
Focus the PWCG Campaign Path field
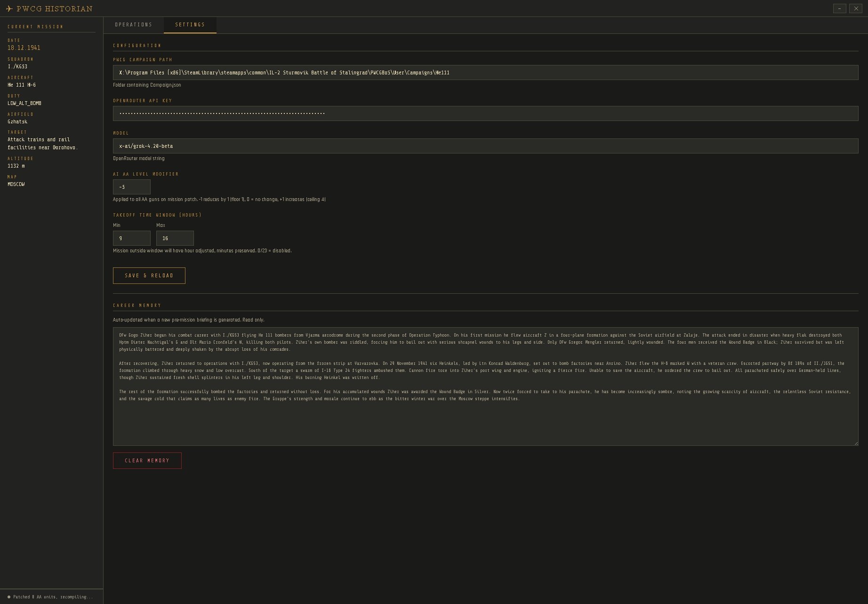pyautogui.click(x=485, y=72)
